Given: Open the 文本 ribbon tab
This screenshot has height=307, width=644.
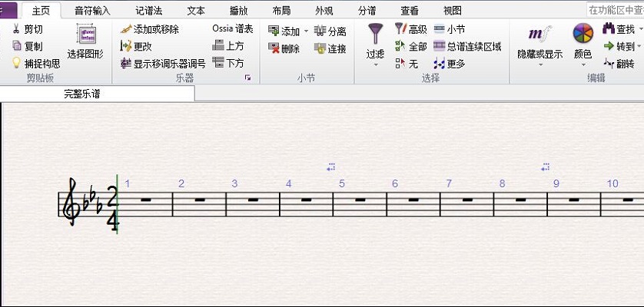Looking at the screenshot, I should 196,11.
